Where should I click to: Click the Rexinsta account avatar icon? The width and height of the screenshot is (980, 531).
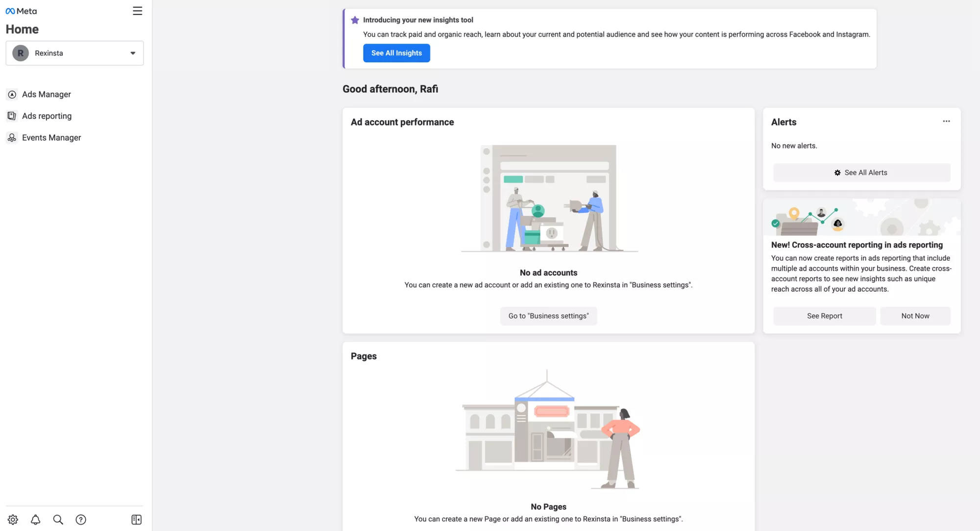tap(21, 53)
